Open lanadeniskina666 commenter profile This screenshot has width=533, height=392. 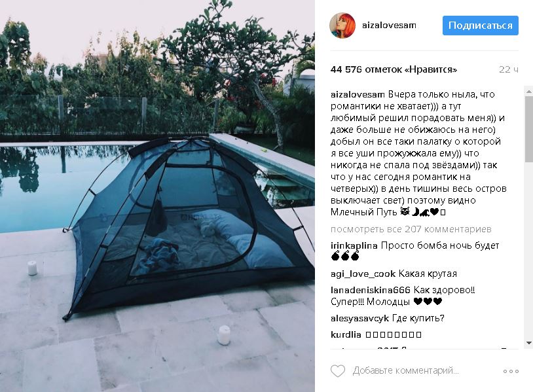pos(371,290)
